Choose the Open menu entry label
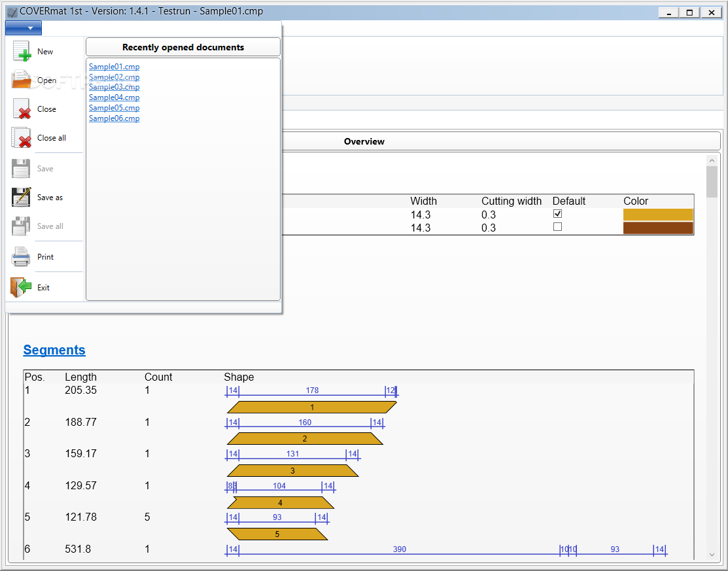The width and height of the screenshot is (728, 571). click(x=46, y=80)
